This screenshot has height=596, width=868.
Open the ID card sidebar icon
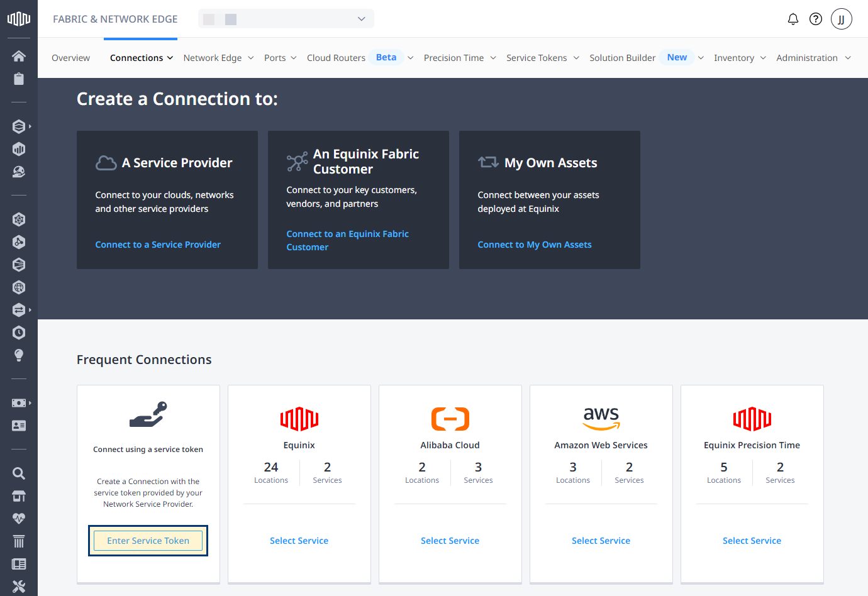click(x=19, y=426)
